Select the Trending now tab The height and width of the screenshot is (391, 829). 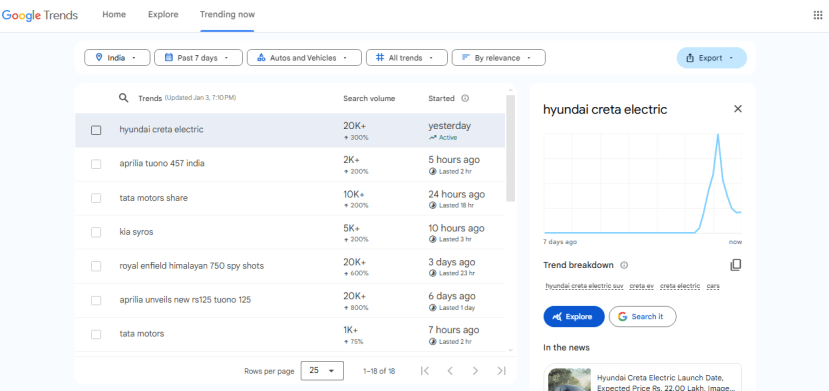[x=227, y=15]
